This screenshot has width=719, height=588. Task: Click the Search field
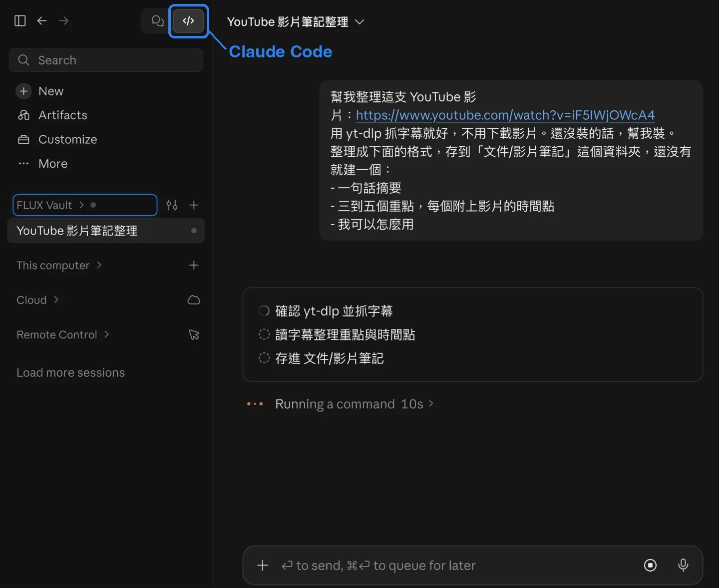click(x=106, y=60)
